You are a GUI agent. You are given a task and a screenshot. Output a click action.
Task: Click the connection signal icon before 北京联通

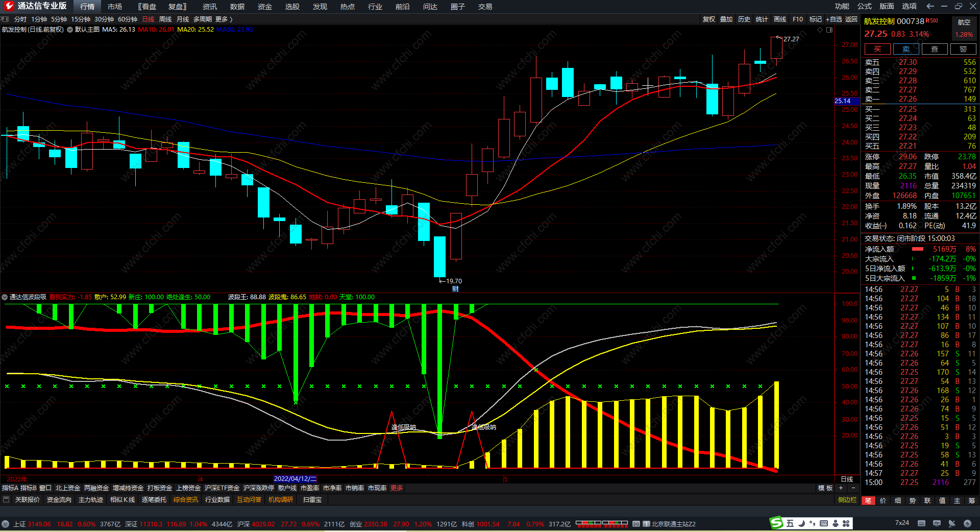[636, 524]
